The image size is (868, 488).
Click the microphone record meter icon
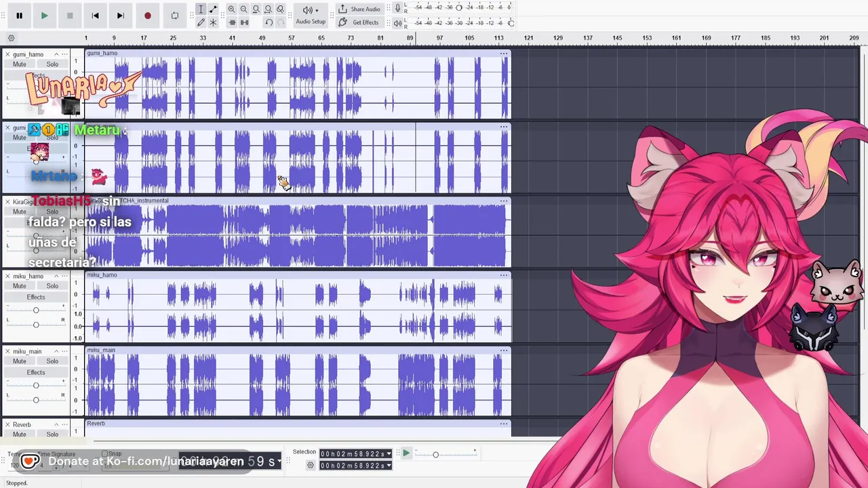coord(398,9)
